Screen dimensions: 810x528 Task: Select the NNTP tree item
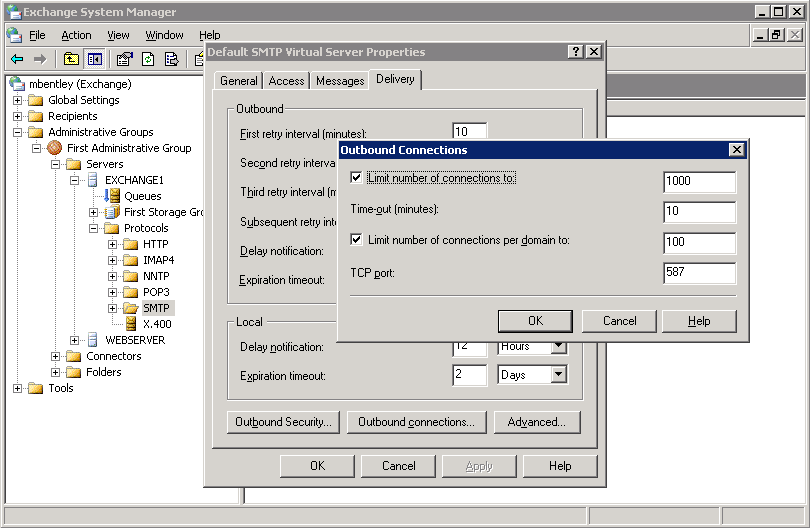(156, 276)
